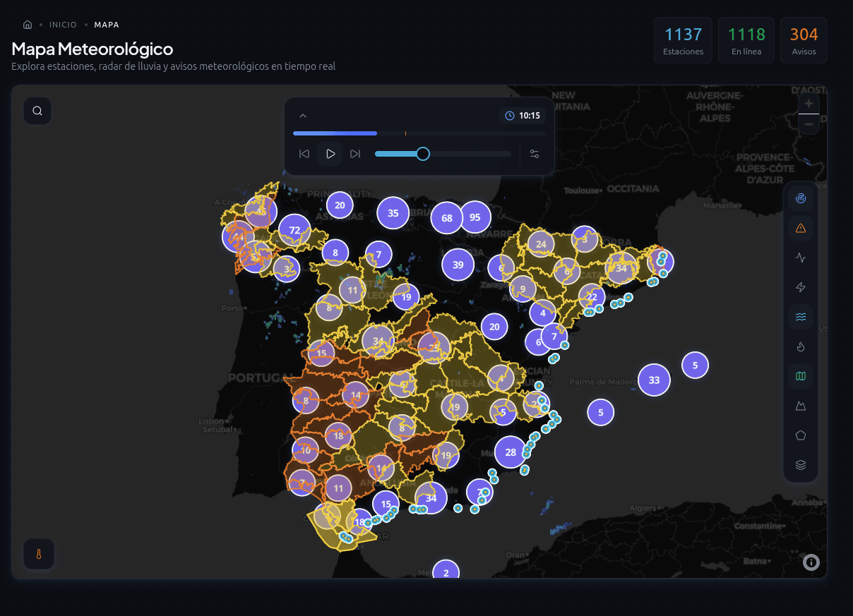Image resolution: width=853 pixels, height=616 pixels.
Task: Open the station cluster marked 39
Action: coord(458,265)
